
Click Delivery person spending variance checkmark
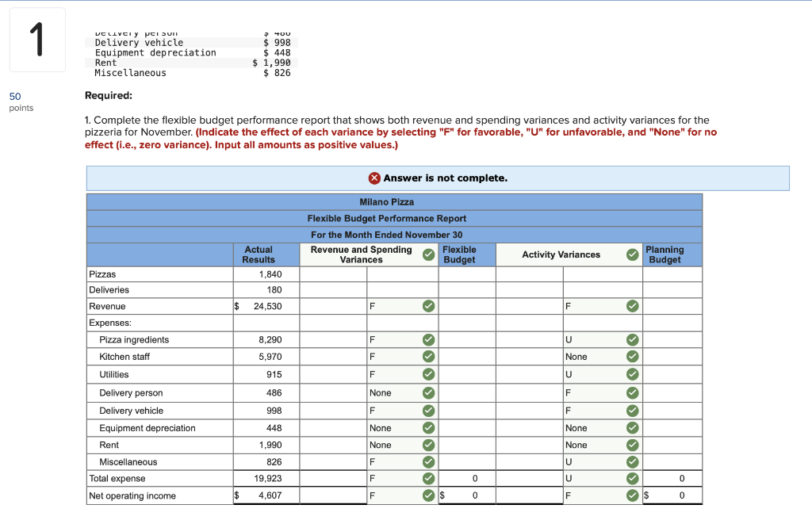click(x=428, y=392)
